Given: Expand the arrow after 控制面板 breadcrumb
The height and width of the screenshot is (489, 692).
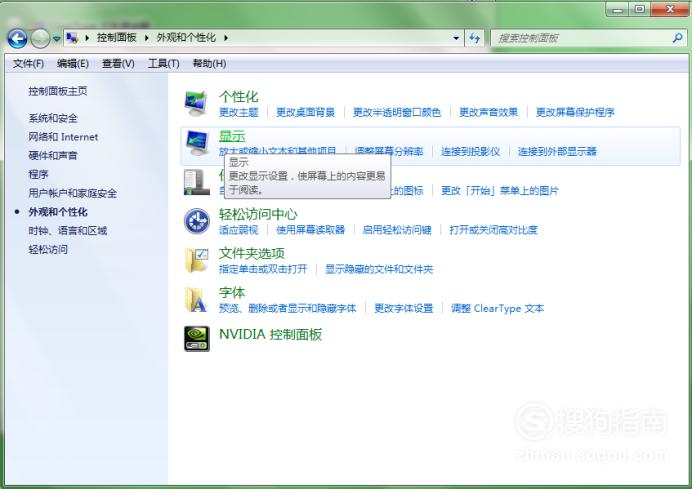Looking at the screenshot, I should tap(147, 38).
